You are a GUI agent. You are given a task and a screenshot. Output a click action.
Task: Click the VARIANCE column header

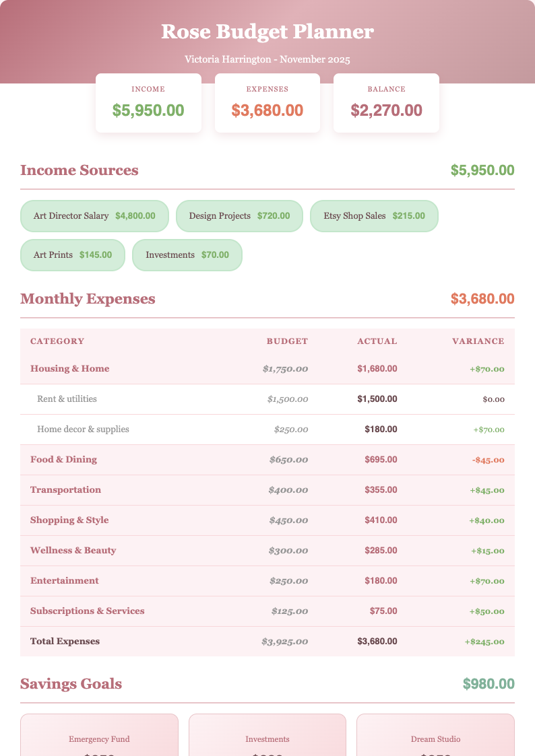pos(478,341)
